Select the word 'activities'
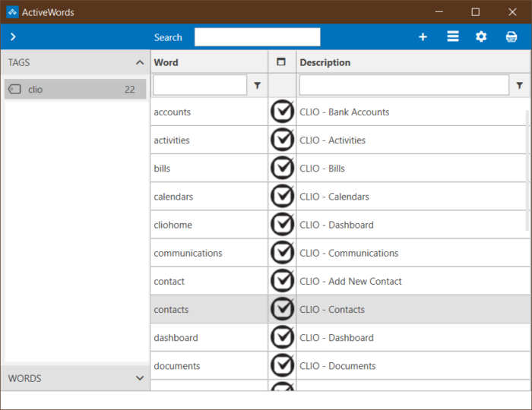The image size is (532, 410). pos(172,140)
